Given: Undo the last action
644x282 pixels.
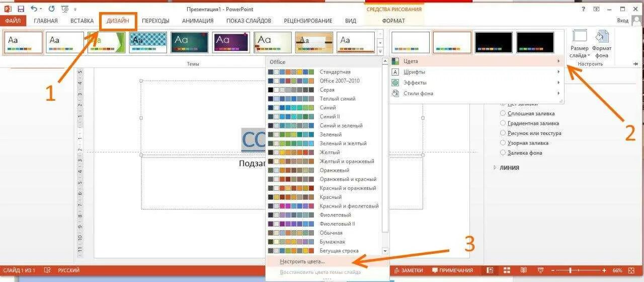Looking at the screenshot, I should point(34,9).
